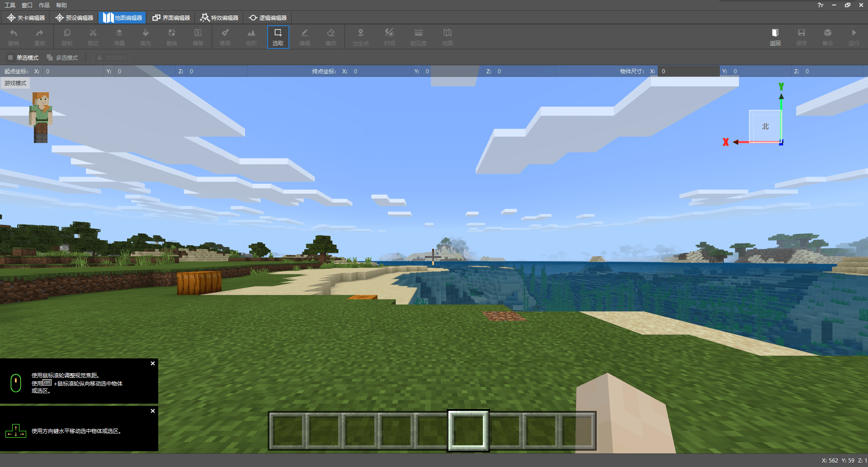Image resolution: width=868 pixels, height=467 pixels.
Task: Select the highlighted sixth hotbar slot
Action: tap(468, 431)
